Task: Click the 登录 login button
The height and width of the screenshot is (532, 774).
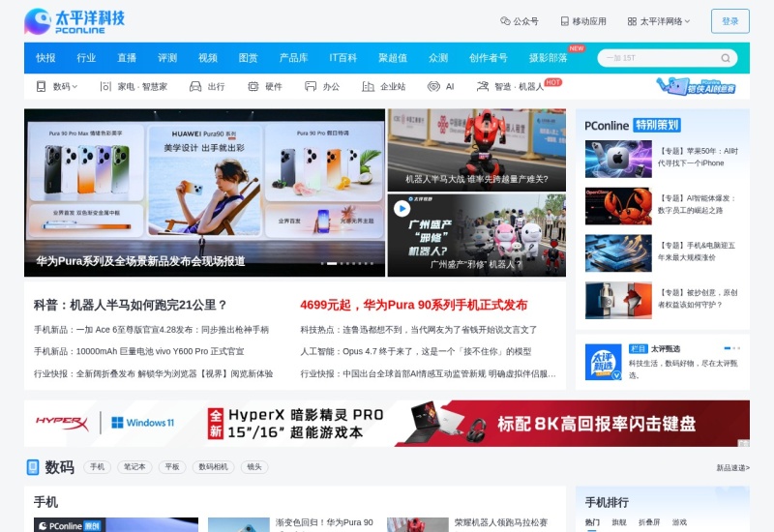Action: point(730,21)
